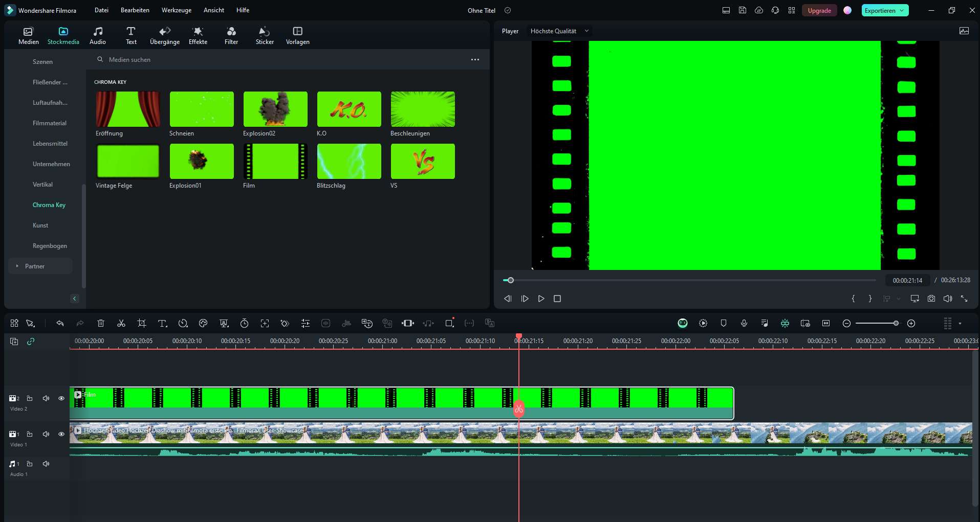Click the Adjust sliders icon
This screenshot has width=980, height=522.
(x=306, y=323)
